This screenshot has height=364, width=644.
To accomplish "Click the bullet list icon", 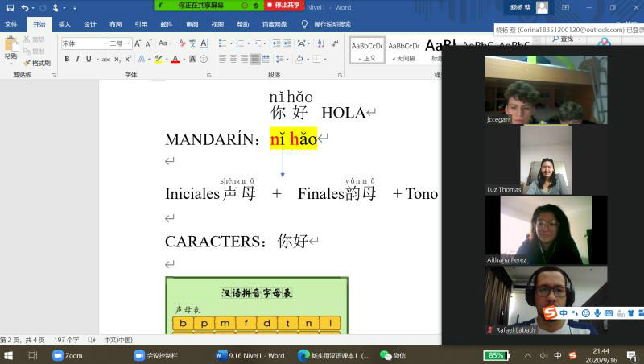I will [223, 43].
